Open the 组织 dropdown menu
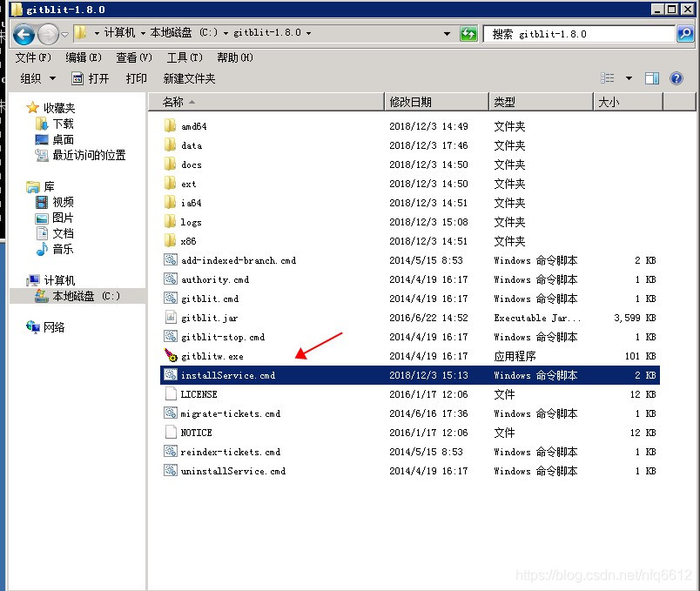 pyautogui.click(x=38, y=78)
